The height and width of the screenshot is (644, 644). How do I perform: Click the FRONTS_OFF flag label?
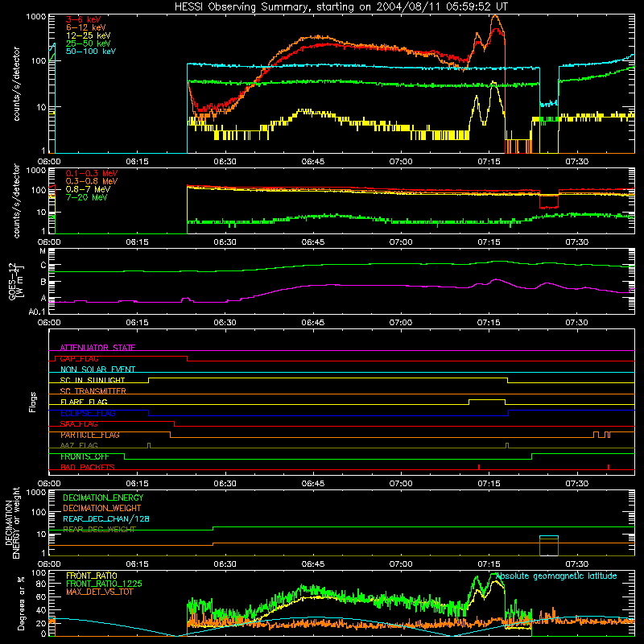85,456
